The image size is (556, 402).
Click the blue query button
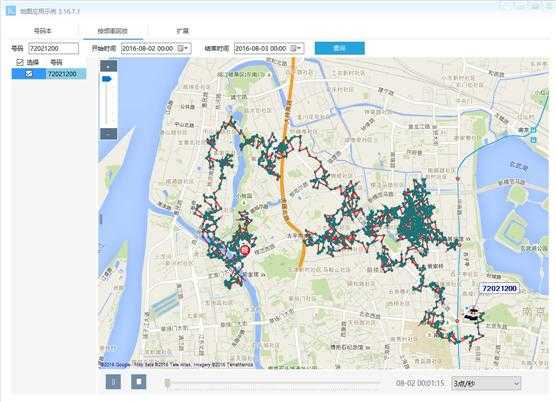[339, 48]
